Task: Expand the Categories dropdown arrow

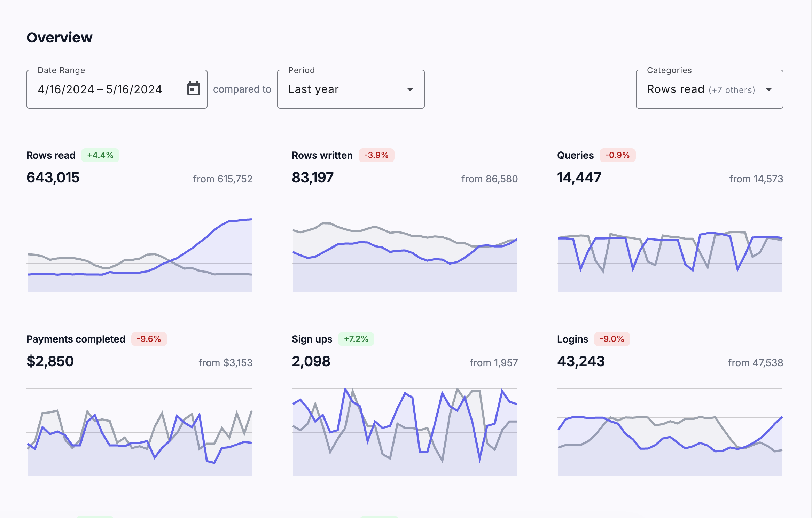Action: 769,89
